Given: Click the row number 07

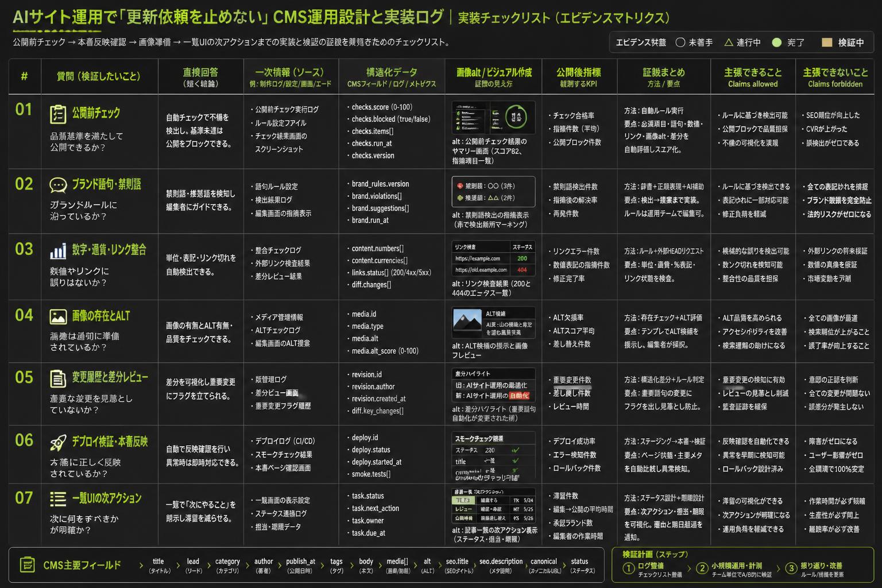Looking at the screenshot, I should pos(24,497).
